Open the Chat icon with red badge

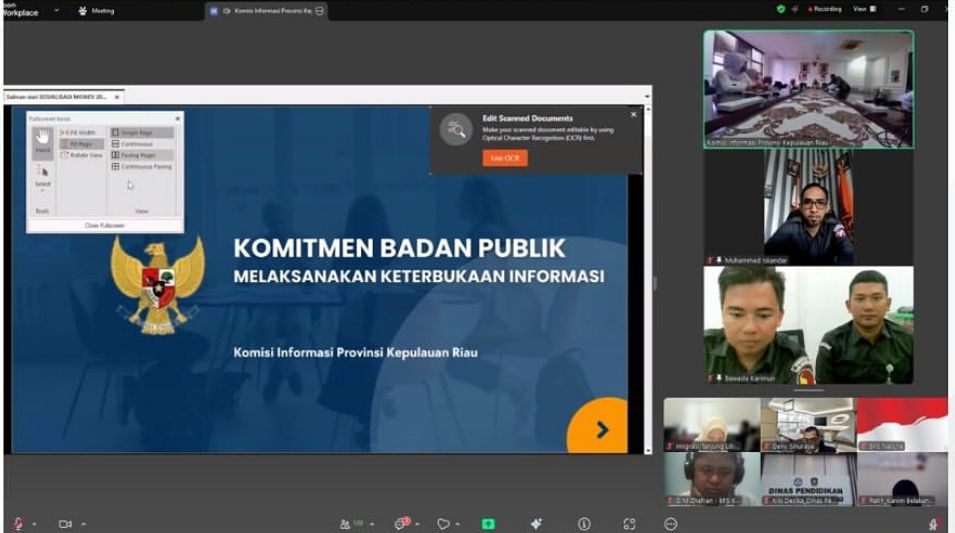point(402,523)
